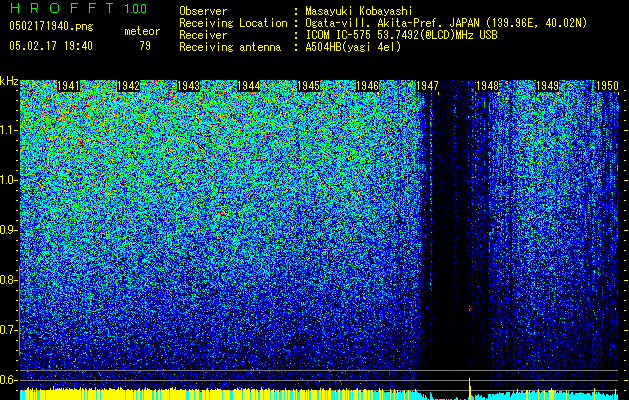The width and height of the screenshot is (629, 400).
Task: Click the tall yellow spike in the power graph
Action: (x=469, y=388)
